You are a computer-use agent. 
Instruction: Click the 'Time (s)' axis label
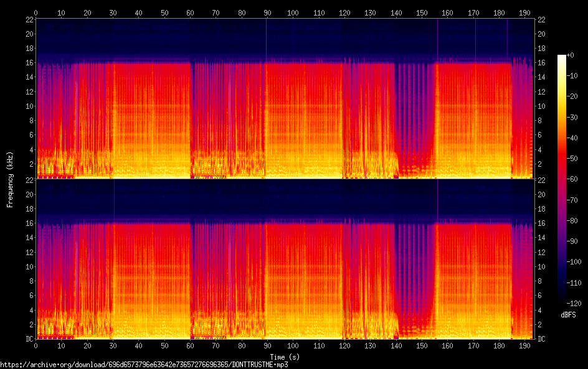pyautogui.click(x=284, y=357)
